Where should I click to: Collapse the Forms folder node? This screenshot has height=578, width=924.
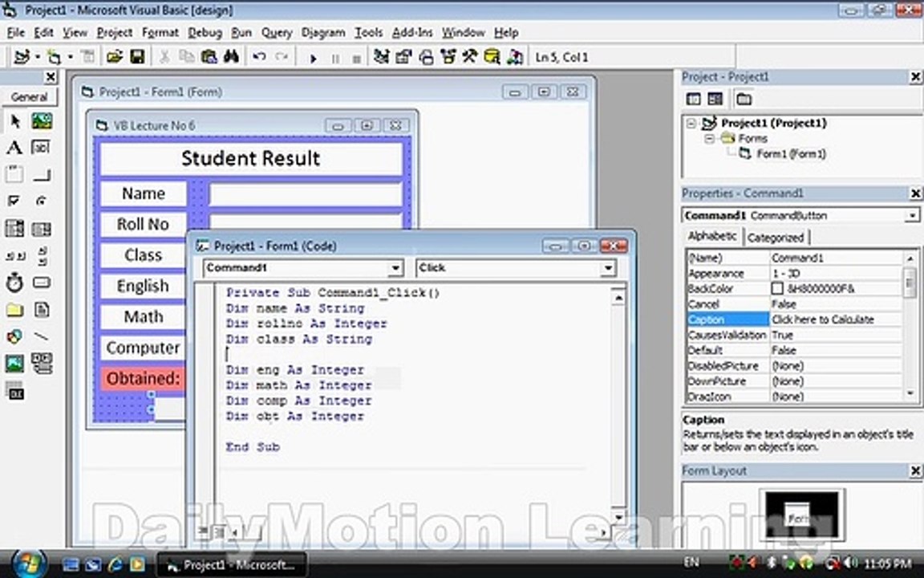pos(710,139)
